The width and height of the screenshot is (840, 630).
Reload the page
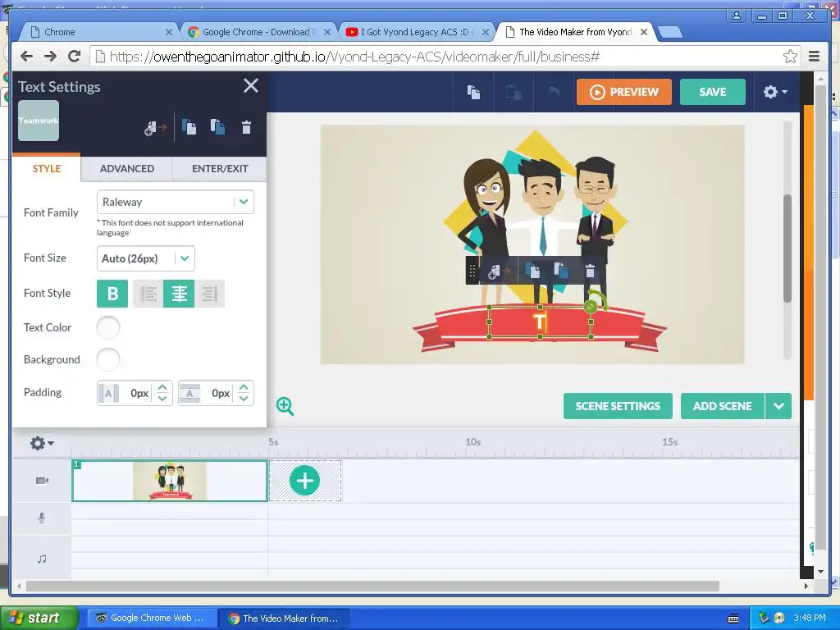coord(75,57)
